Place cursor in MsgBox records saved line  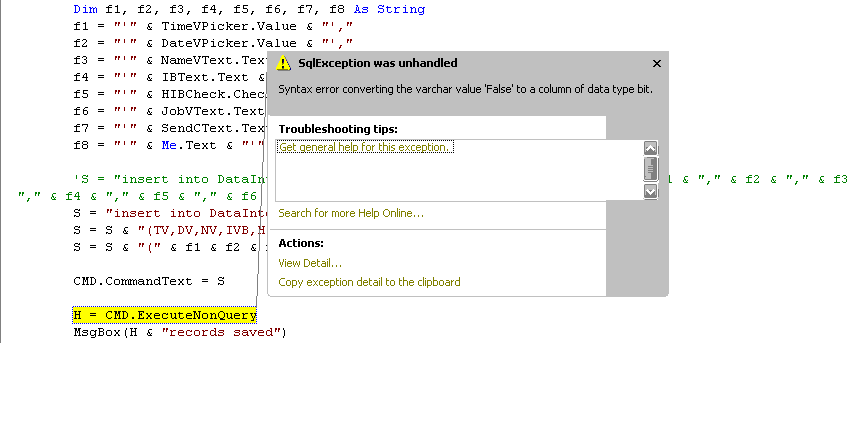(180, 332)
